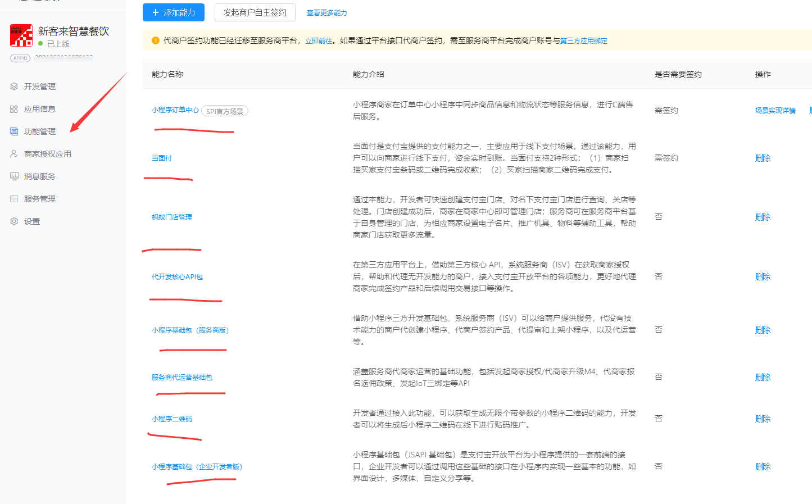The image size is (812, 504).
Task: Click the 设置 gear icon
Action: click(x=14, y=221)
